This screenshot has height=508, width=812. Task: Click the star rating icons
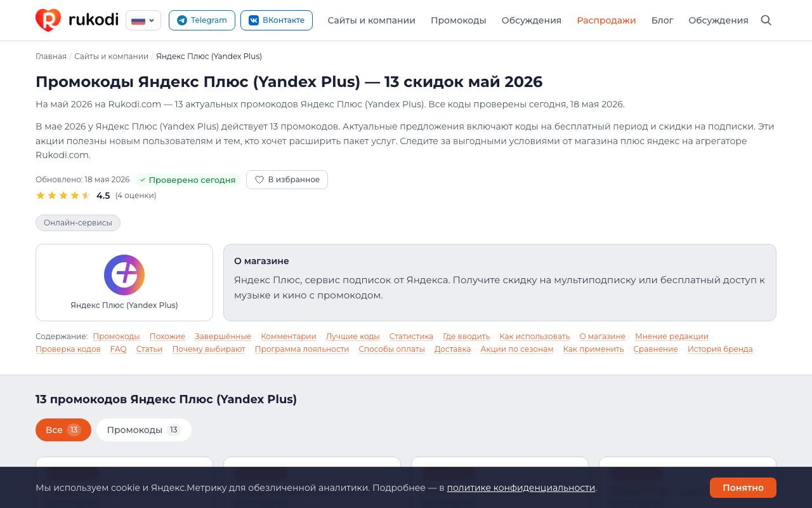click(x=63, y=196)
